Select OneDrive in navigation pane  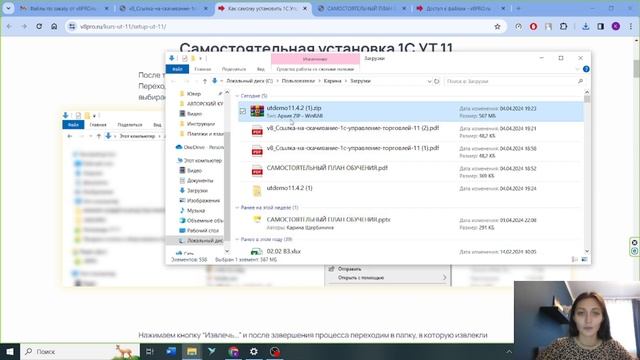point(199,147)
